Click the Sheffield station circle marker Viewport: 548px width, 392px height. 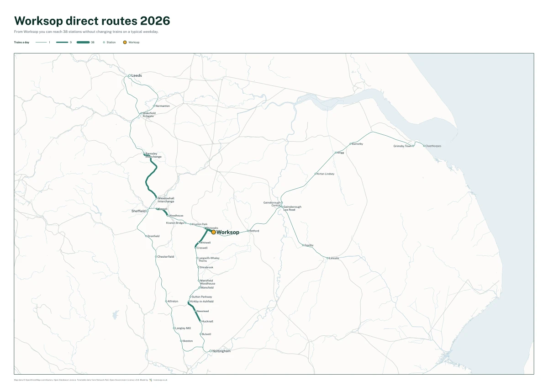pos(147,211)
